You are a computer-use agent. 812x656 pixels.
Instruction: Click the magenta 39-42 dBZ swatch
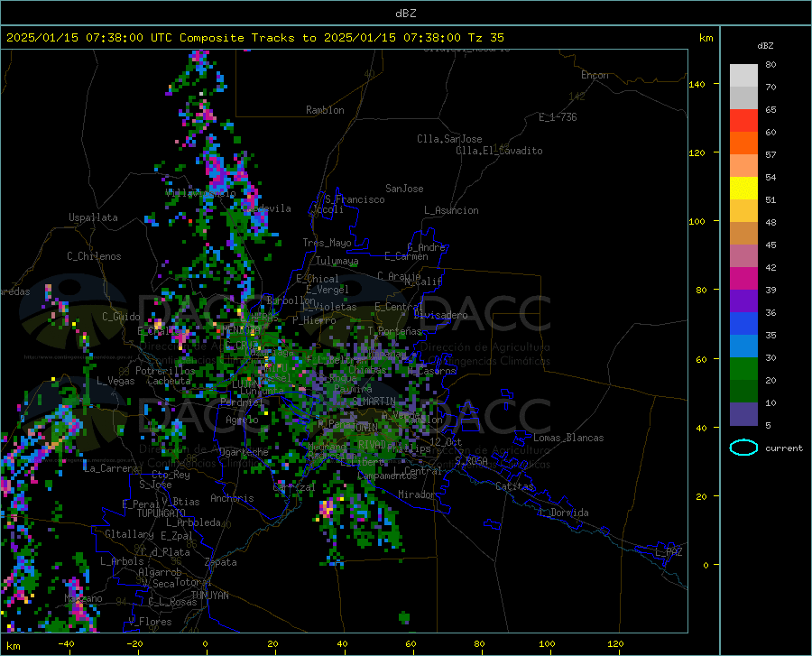click(x=743, y=279)
